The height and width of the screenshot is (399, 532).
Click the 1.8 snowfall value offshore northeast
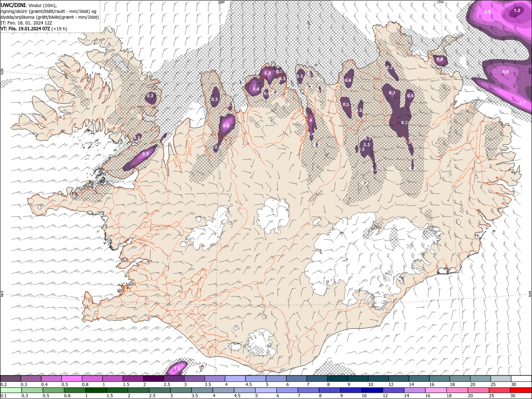coord(517,11)
